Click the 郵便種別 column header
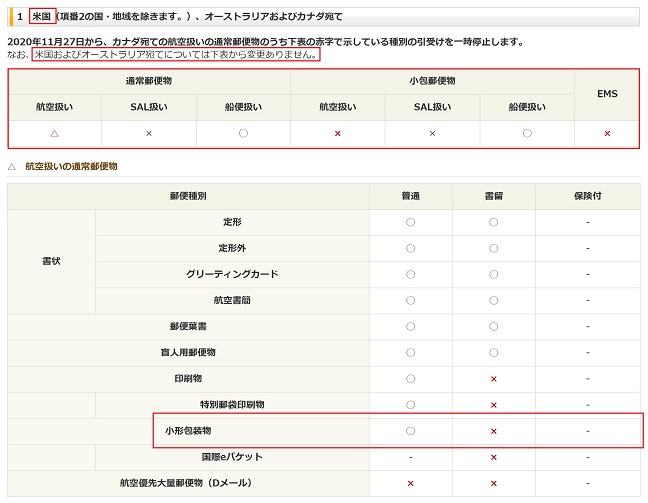This screenshot has height=503, width=648. pos(188,196)
